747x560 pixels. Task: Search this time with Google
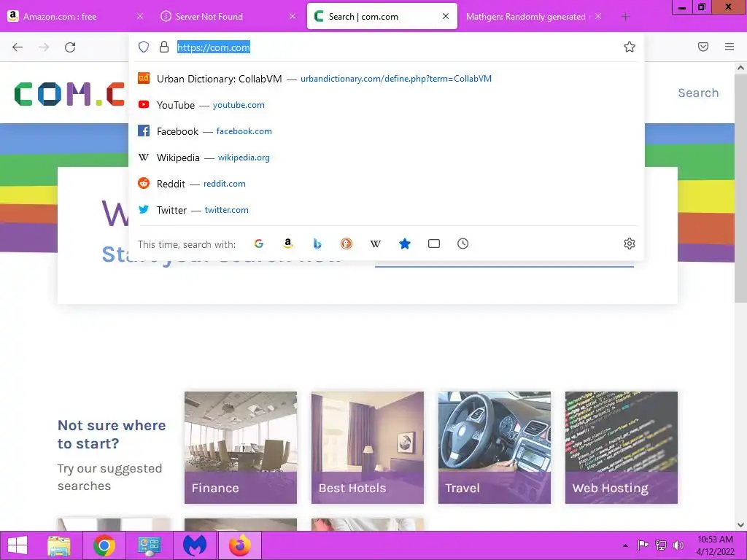[x=259, y=244]
